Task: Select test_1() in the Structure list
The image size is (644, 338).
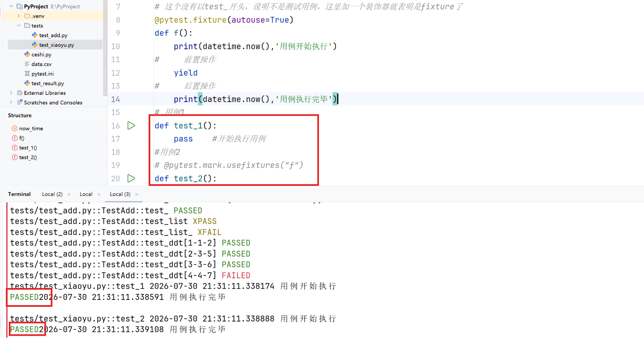Action: tap(28, 148)
